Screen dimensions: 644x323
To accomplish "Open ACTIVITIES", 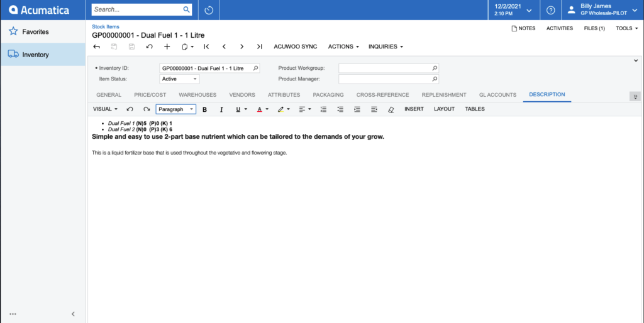I will (x=559, y=28).
